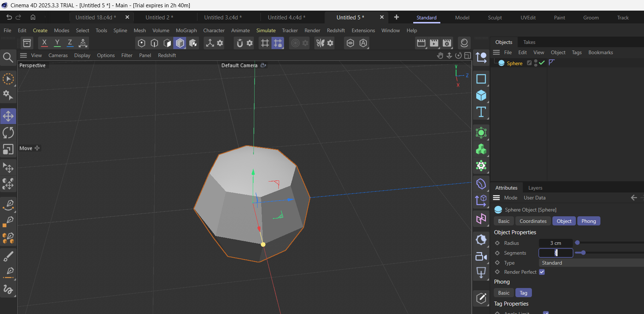The height and width of the screenshot is (314, 644).
Task: Click the User Data menu
Action: click(x=534, y=198)
